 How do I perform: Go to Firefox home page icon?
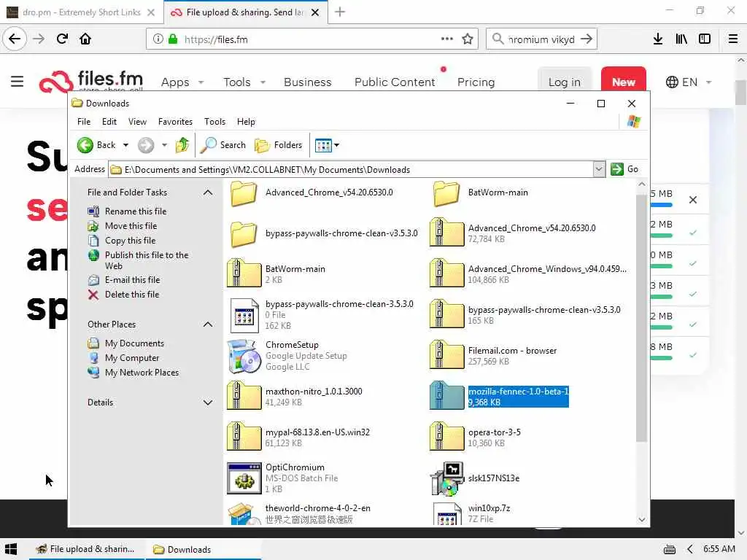[x=85, y=39]
